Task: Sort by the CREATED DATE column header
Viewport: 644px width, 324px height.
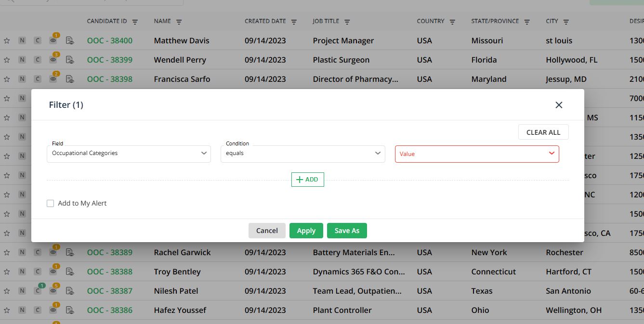Action: (265, 21)
